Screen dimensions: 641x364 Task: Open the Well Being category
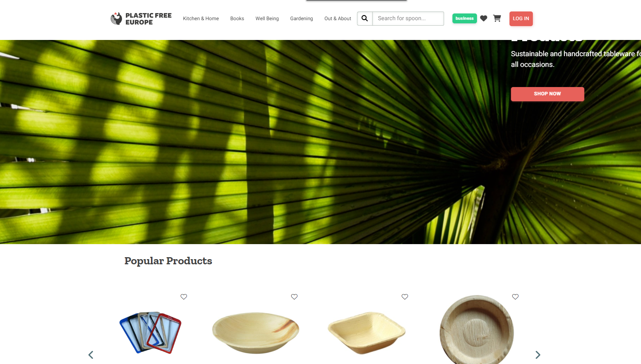click(267, 19)
